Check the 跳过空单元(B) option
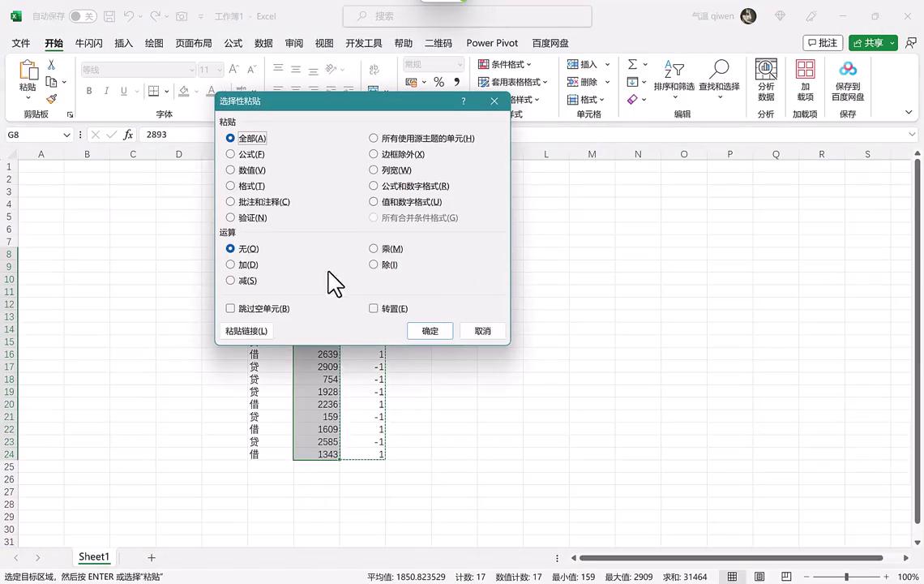The height and width of the screenshot is (584, 924). click(x=231, y=308)
